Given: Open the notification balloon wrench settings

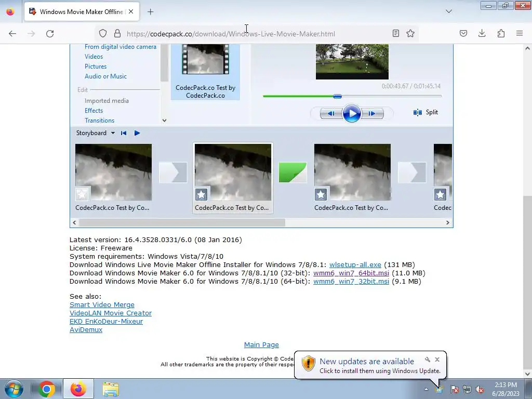Looking at the screenshot, I should (x=428, y=360).
